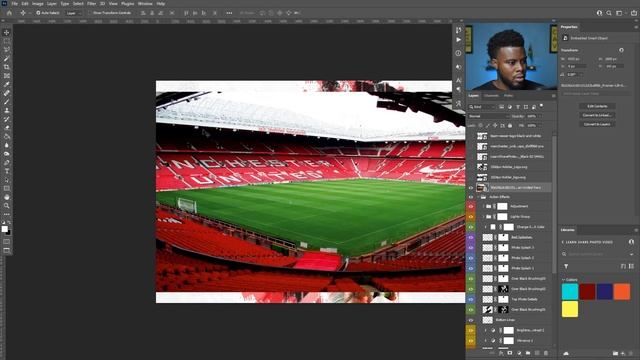Open the Properties panel tab

[x=569, y=27]
